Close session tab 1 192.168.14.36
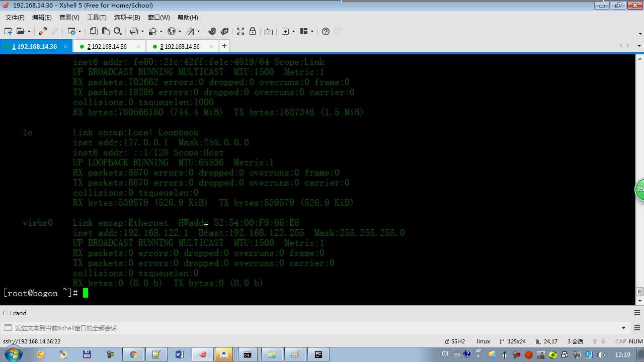644x362 pixels. [66, 46]
